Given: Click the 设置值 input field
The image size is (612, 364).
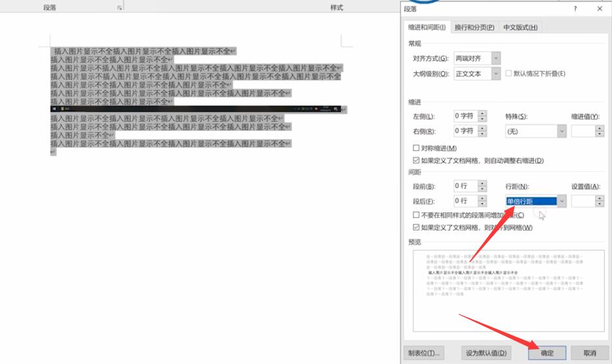Looking at the screenshot, I should pos(583,201).
